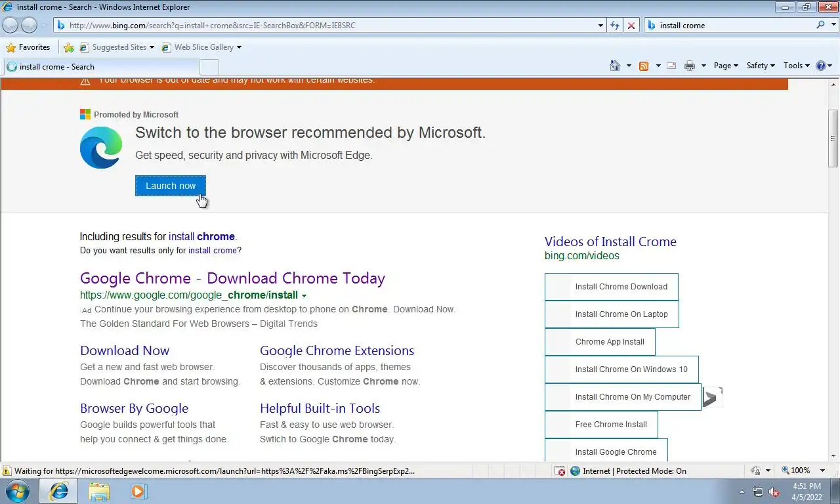Click Install Chrome On Laptop suggestion

coord(612,314)
